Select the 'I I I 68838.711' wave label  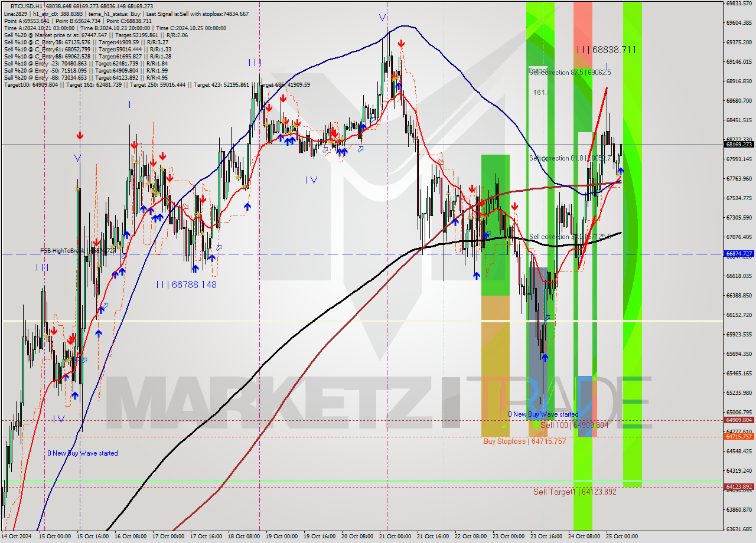coord(606,50)
